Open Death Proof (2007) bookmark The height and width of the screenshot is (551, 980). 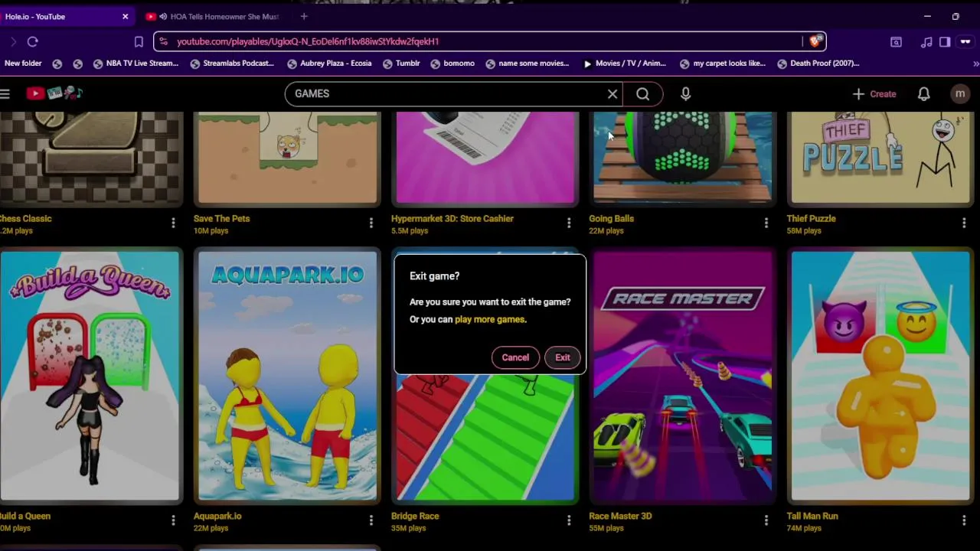pyautogui.click(x=818, y=64)
